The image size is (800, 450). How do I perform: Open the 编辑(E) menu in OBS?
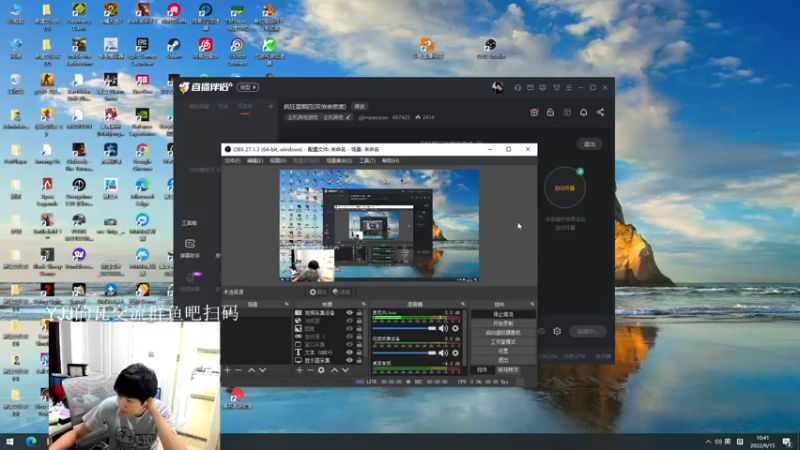click(x=255, y=161)
